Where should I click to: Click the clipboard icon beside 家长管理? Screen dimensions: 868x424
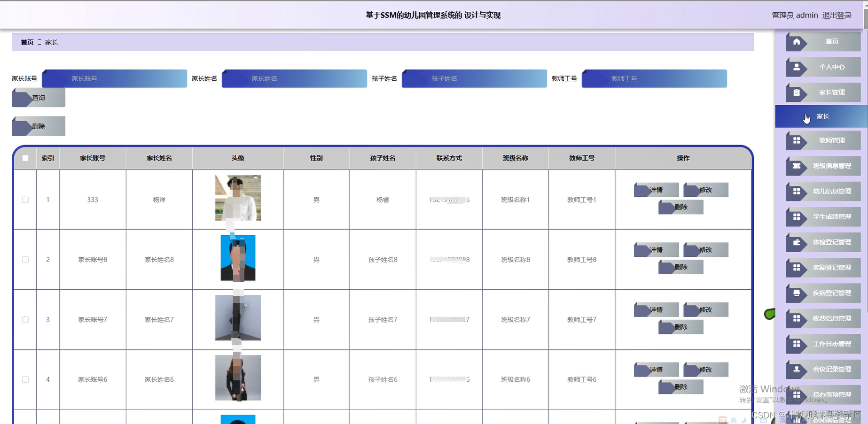[x=797, y=93]
